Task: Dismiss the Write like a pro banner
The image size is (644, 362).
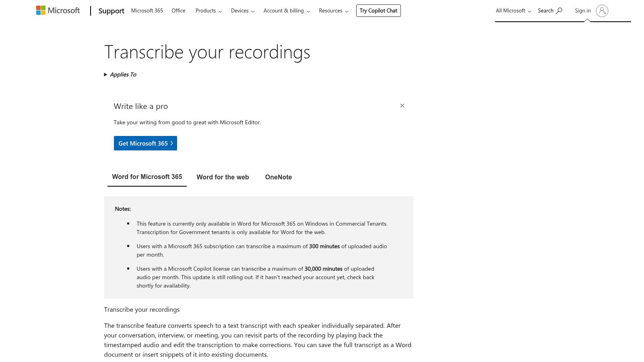Action: coord(402,105)
